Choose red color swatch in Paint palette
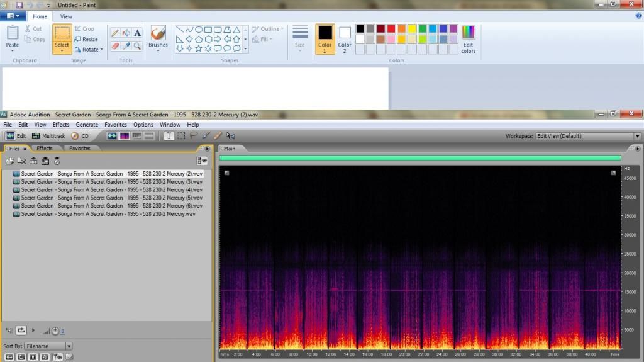The height and width of the screenshot is (362, 644). (x=391, y=29)
